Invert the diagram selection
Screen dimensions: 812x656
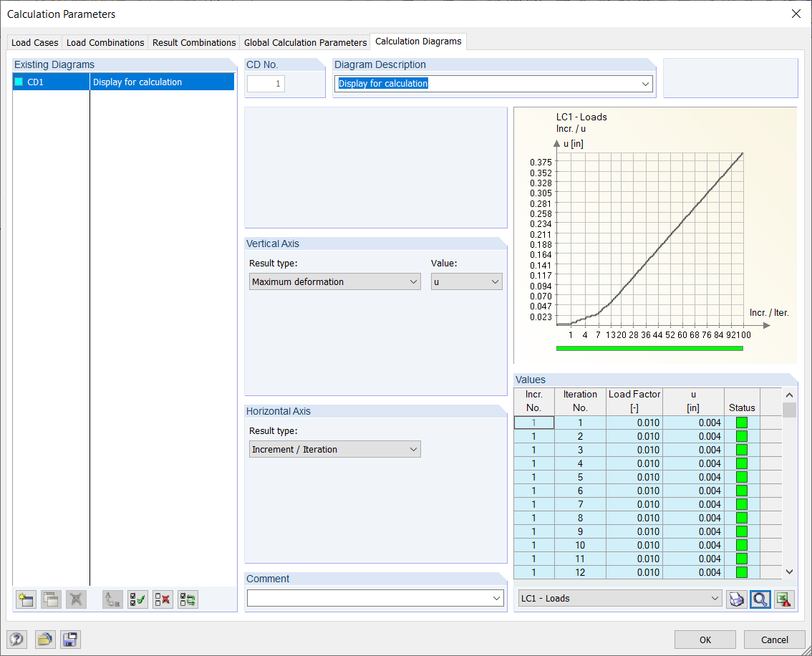point(188,599)
